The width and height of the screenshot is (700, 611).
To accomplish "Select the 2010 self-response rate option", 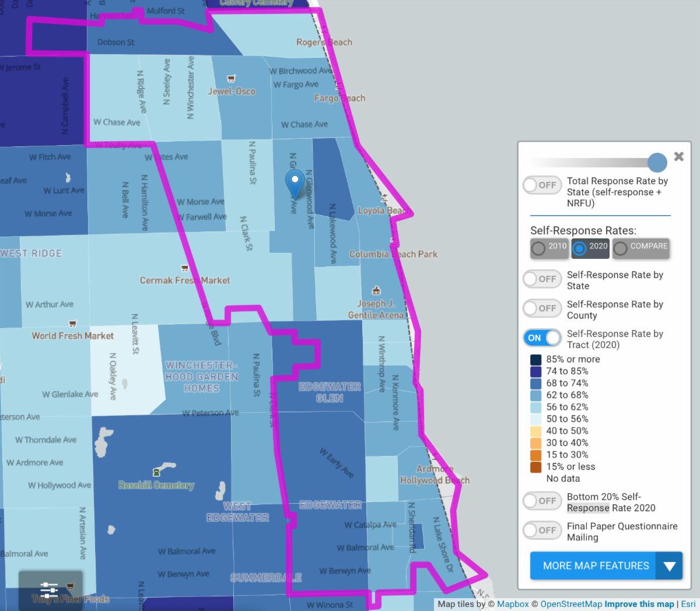I will coord(549,248).
